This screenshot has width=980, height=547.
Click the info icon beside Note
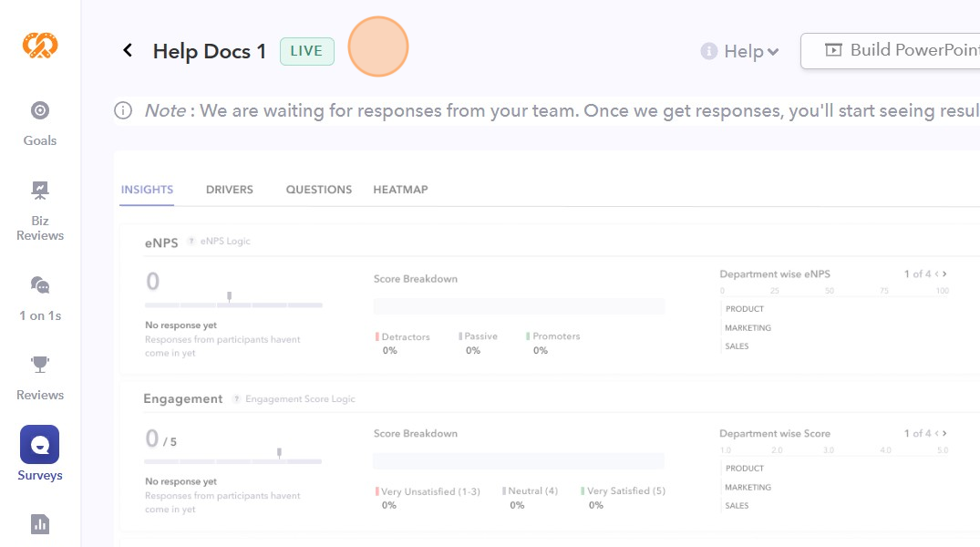click(x=123, y=110)
